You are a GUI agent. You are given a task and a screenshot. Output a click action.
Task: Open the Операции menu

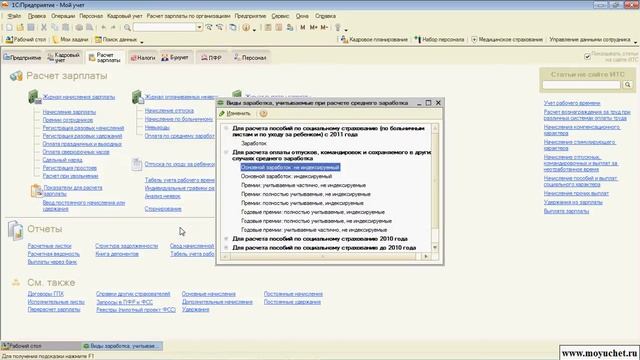click(63, 16)
